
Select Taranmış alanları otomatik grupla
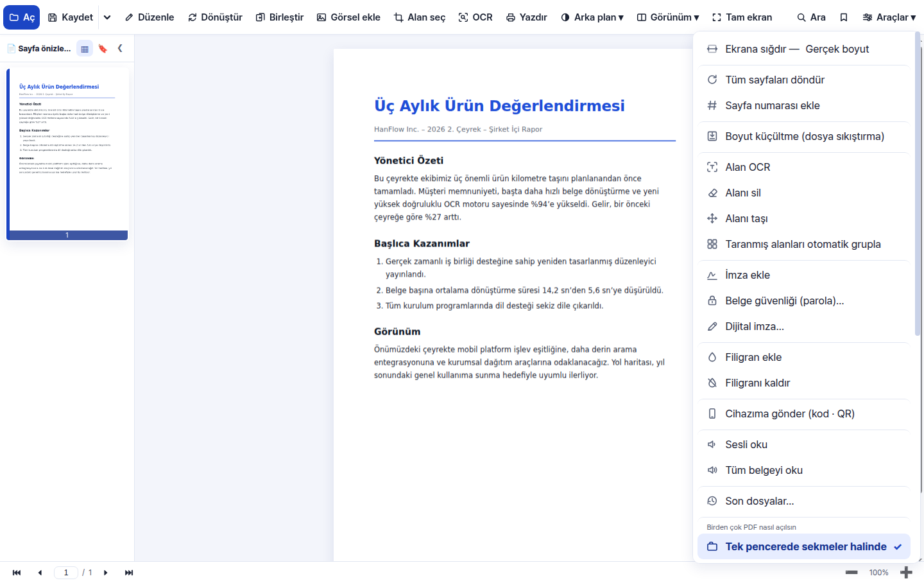click(804, 244)
